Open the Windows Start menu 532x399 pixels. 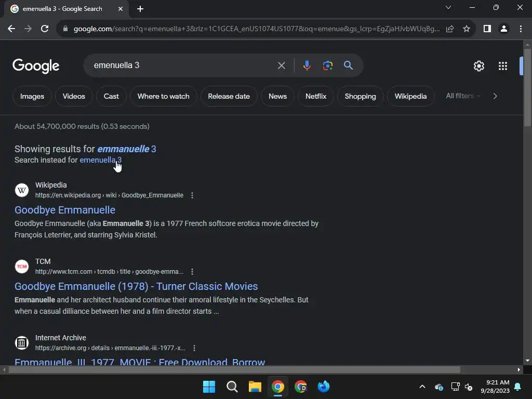tap(209, 387)
